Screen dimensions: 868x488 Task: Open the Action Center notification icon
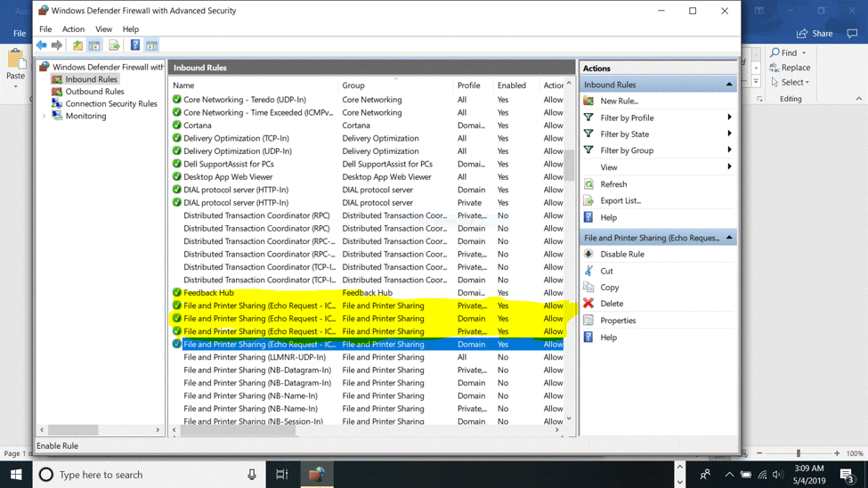[x=847, y=475]
